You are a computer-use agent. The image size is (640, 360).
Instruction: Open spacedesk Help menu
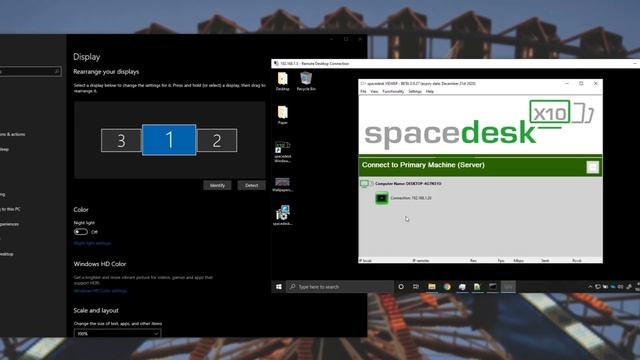[430, 91]
